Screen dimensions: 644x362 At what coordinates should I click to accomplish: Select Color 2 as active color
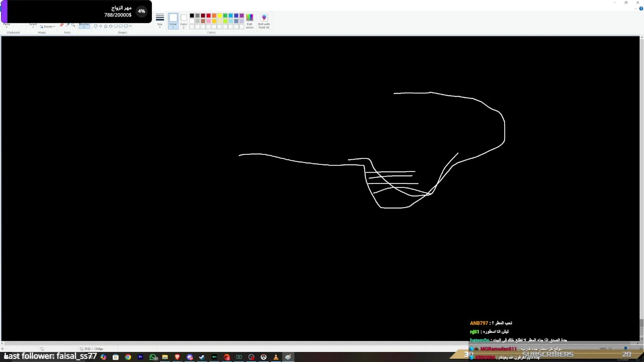[x=184, y=21]
